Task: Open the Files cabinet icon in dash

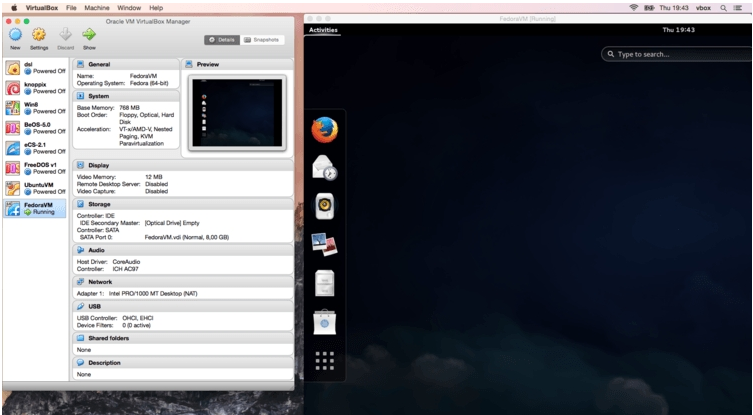Action: [x=325, y=283]
